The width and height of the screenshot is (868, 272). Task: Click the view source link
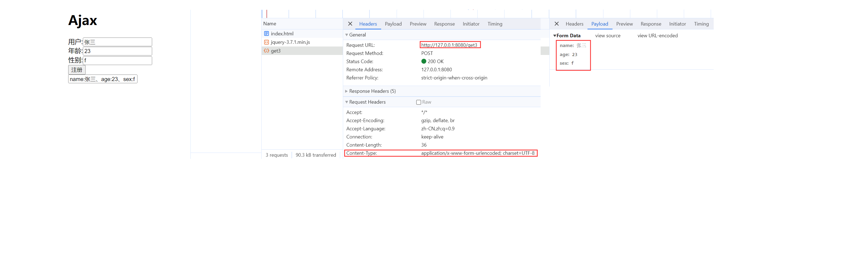click(607, 36)
